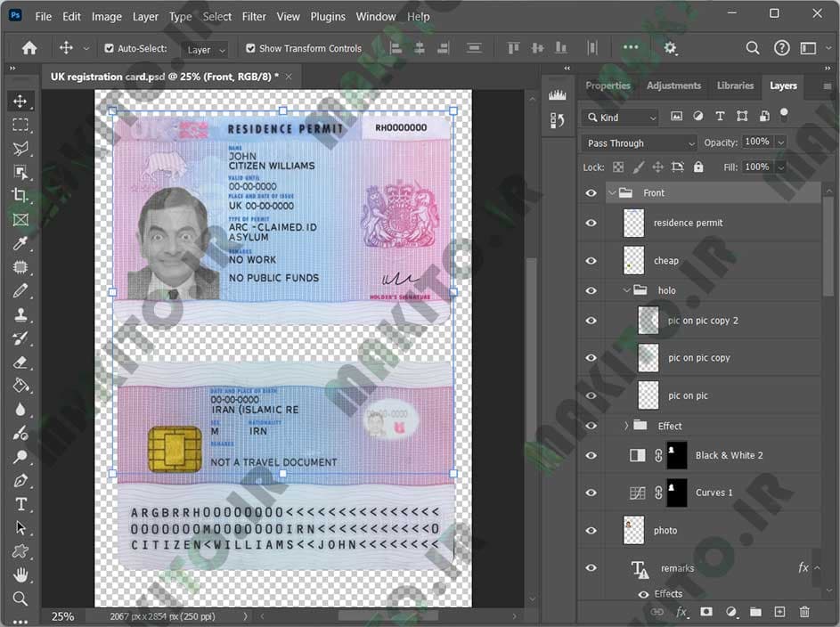This screenshot has width=840, height=627.
Task: Select the Custom Shape tool
Action: (x=20, y=551)
